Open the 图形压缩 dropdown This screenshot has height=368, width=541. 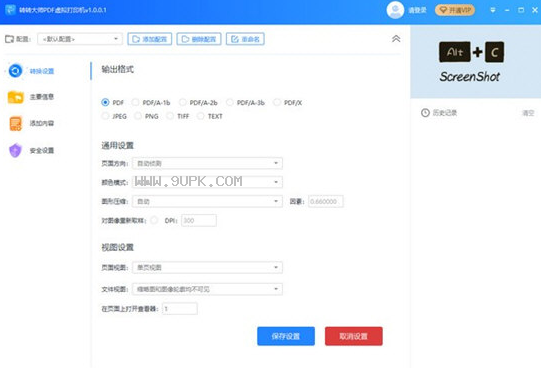pos(207,201)
